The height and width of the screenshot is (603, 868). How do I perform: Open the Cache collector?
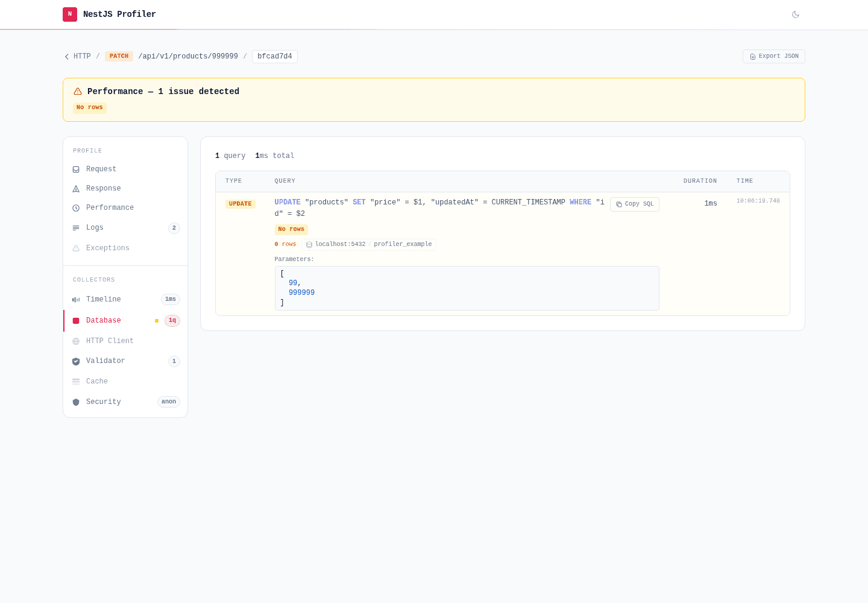(125, 381)
